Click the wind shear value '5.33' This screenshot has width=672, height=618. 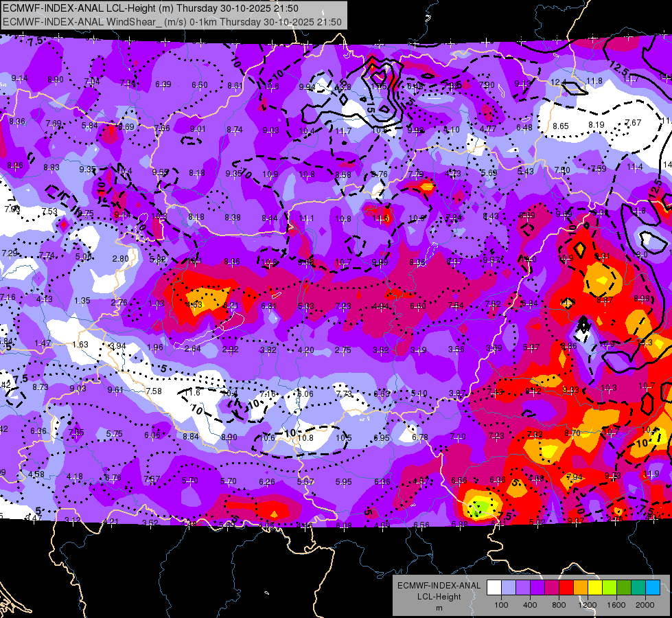[x=305, y=306]
